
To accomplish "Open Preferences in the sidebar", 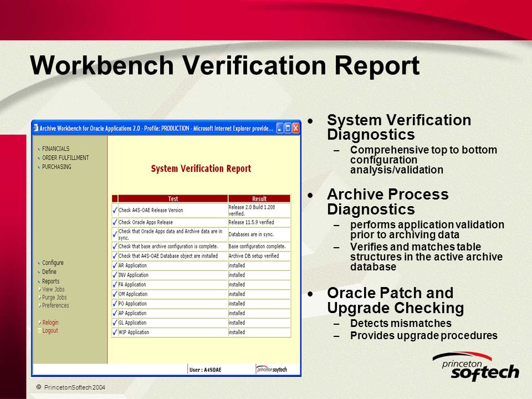I will (x=55, y=305).
